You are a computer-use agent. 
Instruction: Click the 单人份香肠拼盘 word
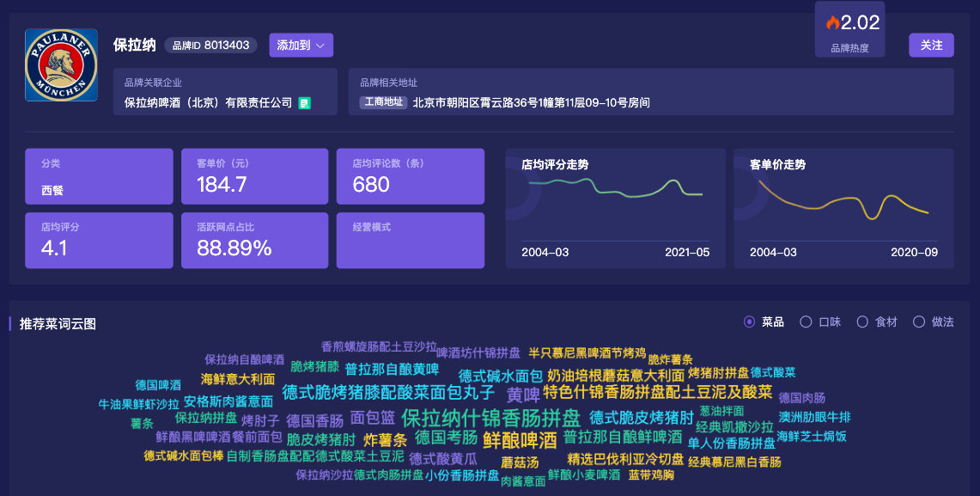(x=731, y=443)
